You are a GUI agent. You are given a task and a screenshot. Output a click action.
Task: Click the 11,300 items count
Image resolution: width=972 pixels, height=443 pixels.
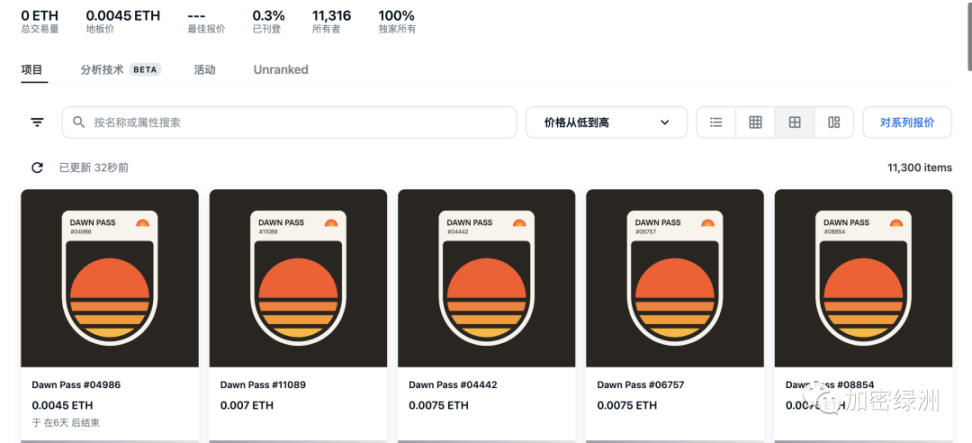pyautogui.click(x=919, y=168)
